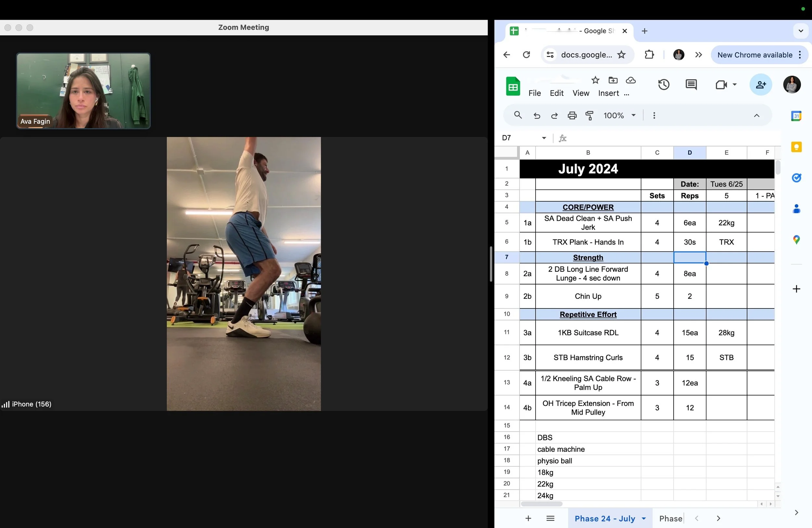Screen dimensions: 812x528
Task: Add a new sheet with plus
Action: tap(528, 519)
